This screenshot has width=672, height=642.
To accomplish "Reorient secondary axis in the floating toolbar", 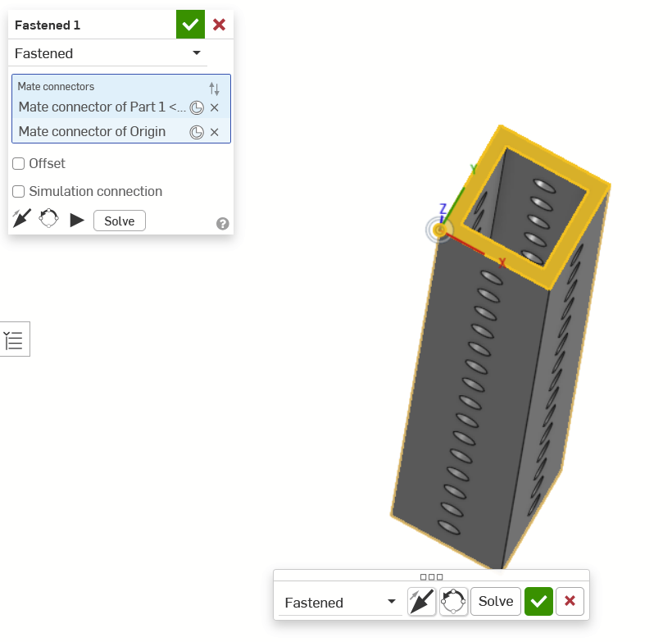I will [x=453, y=601].
